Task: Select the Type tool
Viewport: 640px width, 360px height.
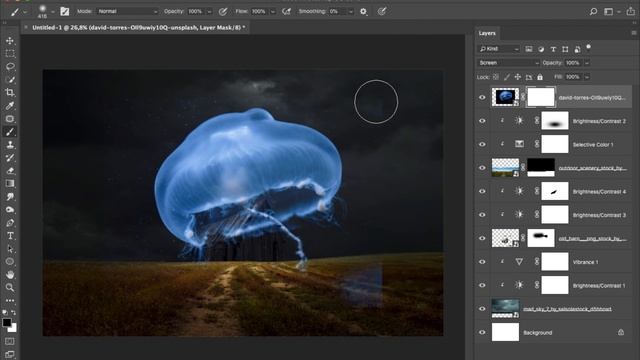Action: click(10, 236)
